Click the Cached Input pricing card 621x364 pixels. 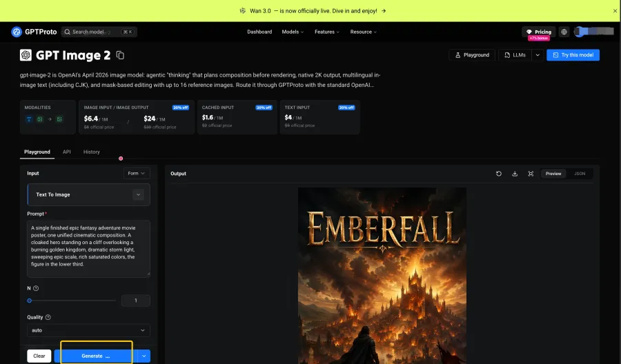click(x=237, y=117)
